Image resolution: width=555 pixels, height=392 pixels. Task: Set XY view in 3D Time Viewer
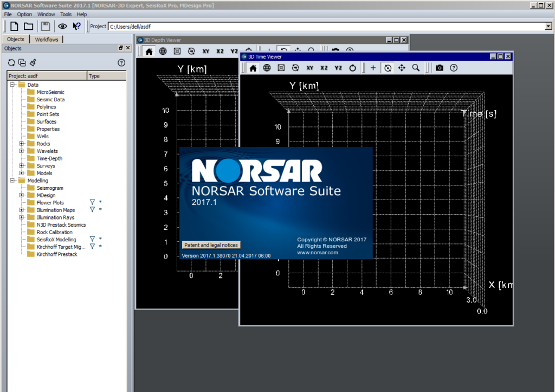[309, 68]
